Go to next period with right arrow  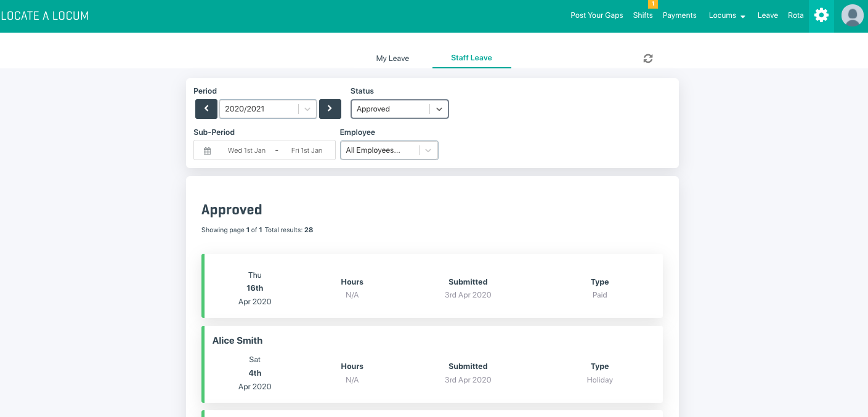click(330, 109)
